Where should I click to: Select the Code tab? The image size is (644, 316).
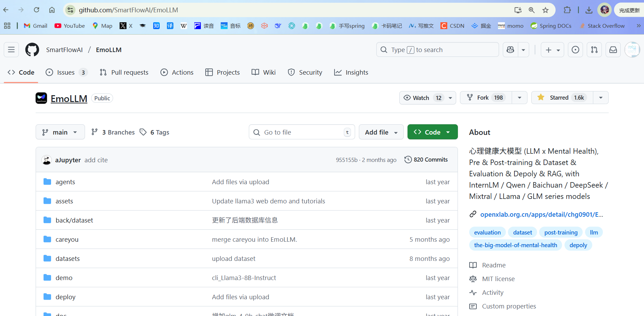tap(21, 72)
